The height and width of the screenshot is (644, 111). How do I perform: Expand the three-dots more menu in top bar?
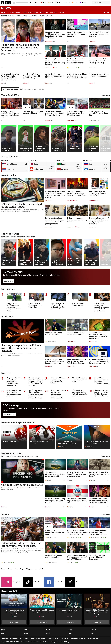89,3
